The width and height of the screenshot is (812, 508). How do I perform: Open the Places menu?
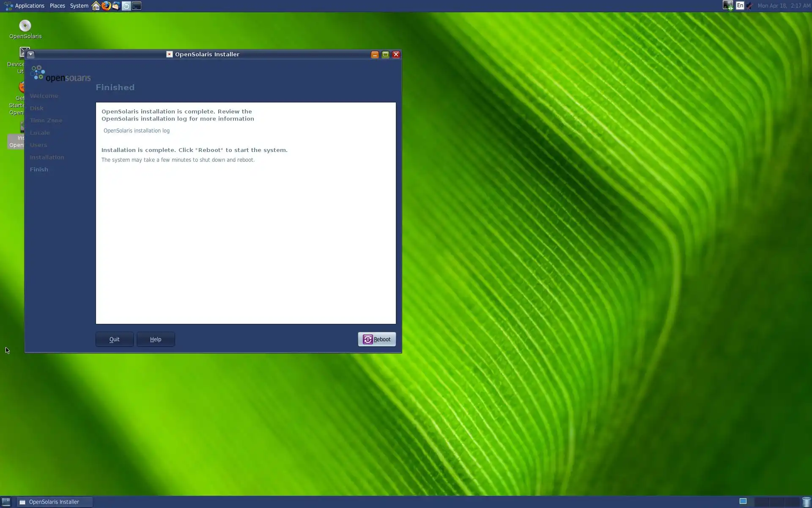pos(57,6)
